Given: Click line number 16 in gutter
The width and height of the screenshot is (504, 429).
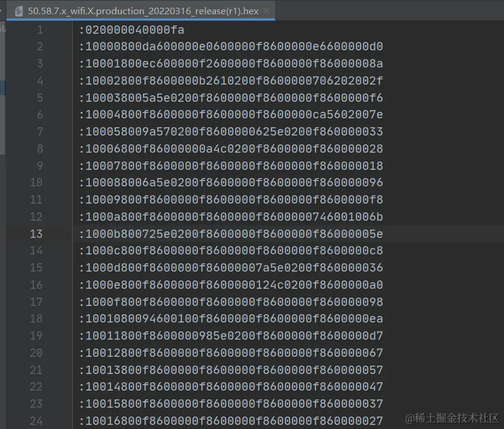Looking at the screenshot, I should pos(36,285).
